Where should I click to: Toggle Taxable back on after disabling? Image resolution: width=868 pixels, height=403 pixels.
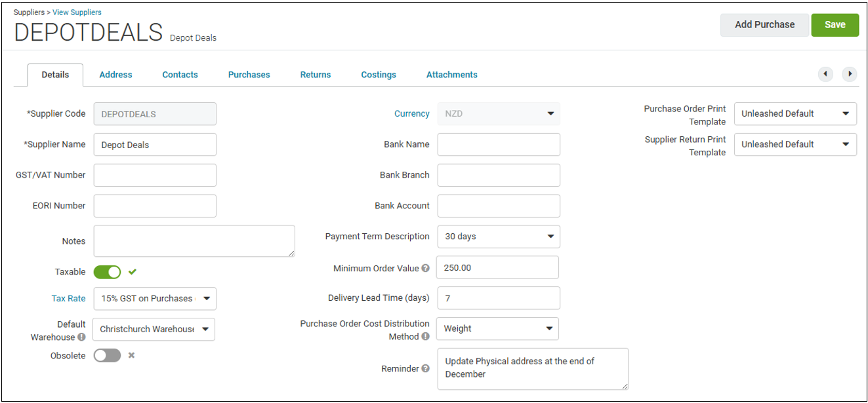pos(107,271)
